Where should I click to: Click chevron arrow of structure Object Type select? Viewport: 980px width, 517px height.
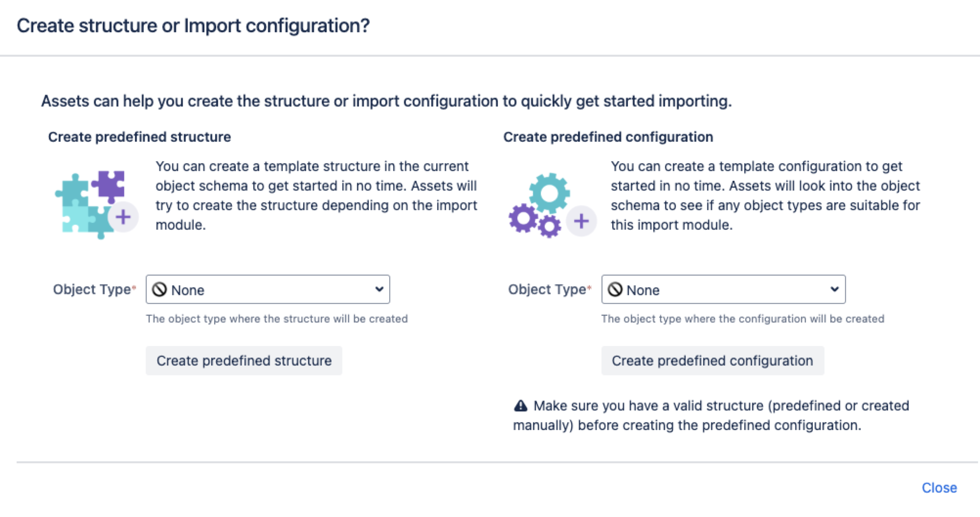(379, 289)
